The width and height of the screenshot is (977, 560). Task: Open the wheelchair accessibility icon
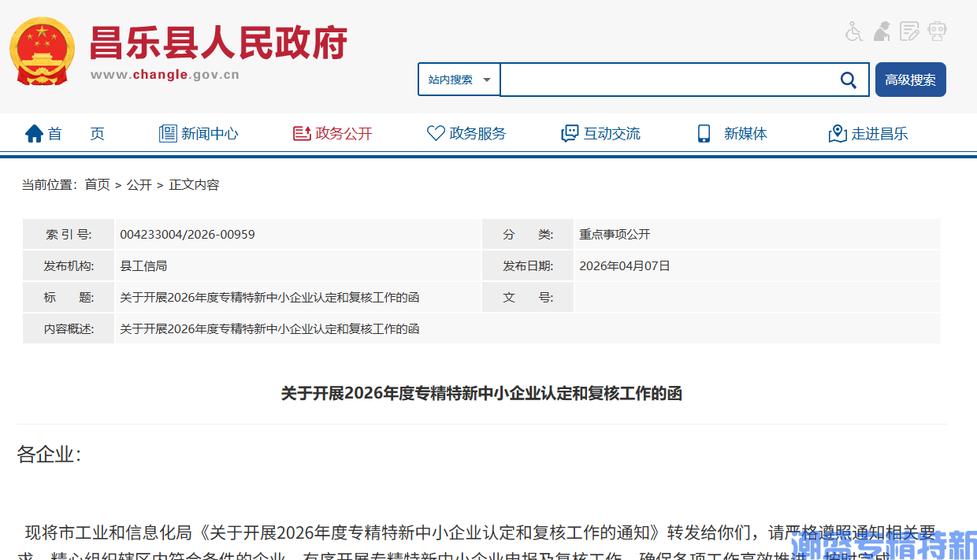pos(853,31)
